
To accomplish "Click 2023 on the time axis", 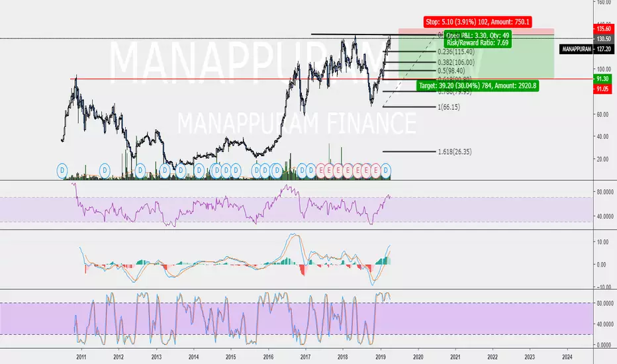I will coord(530,357).
